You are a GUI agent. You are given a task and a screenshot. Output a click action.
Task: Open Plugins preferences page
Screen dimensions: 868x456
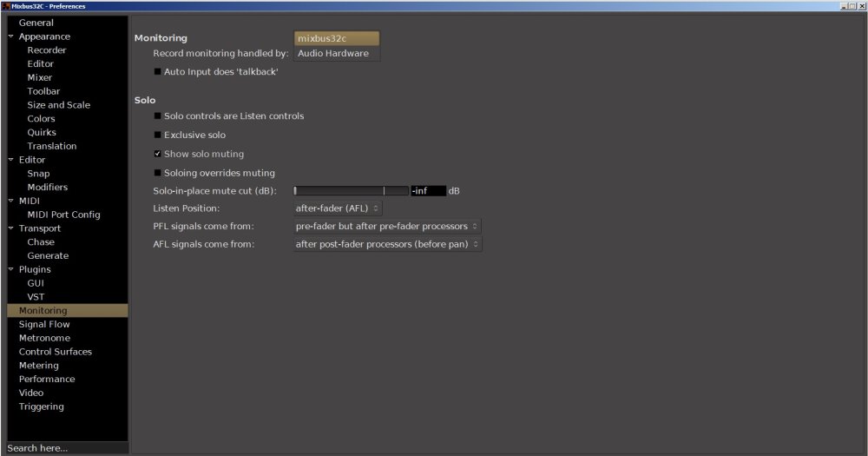[35, 269]
